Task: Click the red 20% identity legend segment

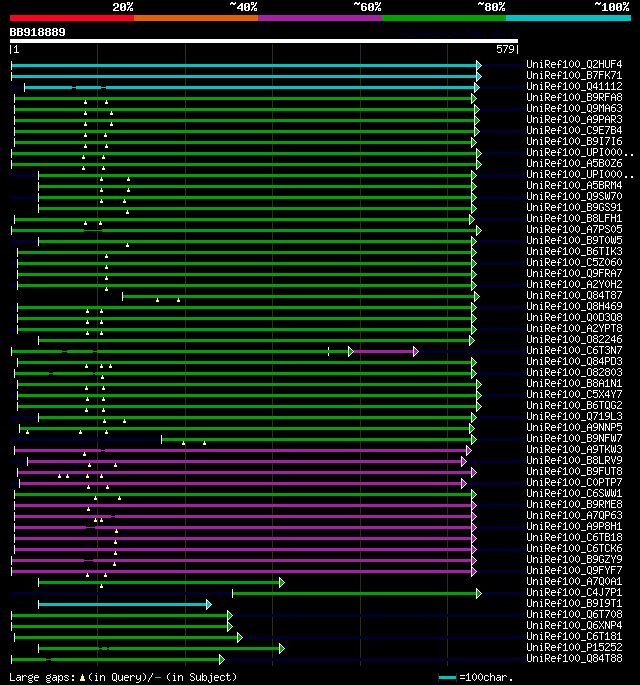Action: click(72, 18)
